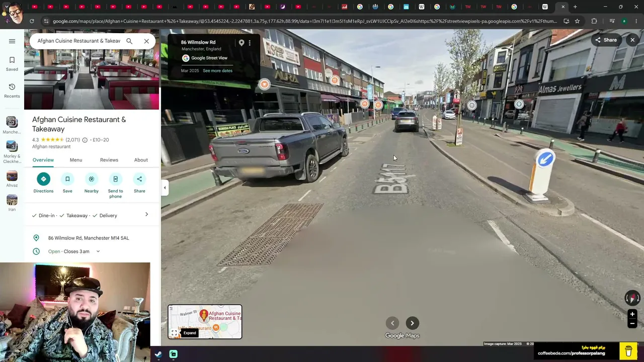Click the site info icon in address bar

coord(46,21)
